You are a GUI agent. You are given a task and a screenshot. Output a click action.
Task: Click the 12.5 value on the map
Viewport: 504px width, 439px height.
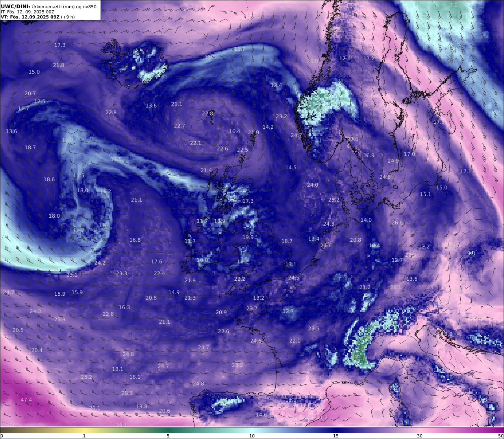pyautogui.click(x=40, y=101)
